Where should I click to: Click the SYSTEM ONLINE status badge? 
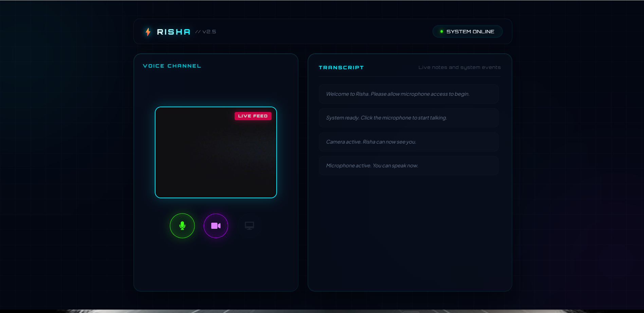467,32
